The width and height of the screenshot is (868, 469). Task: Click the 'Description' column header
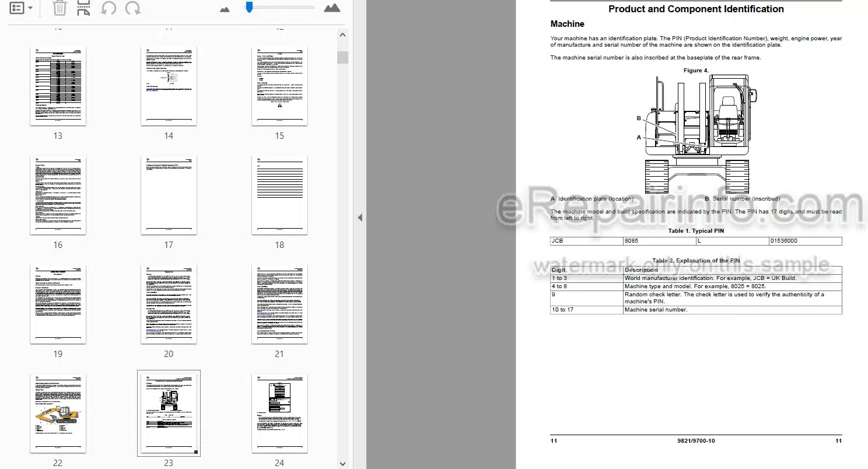(x=732, y=270)
